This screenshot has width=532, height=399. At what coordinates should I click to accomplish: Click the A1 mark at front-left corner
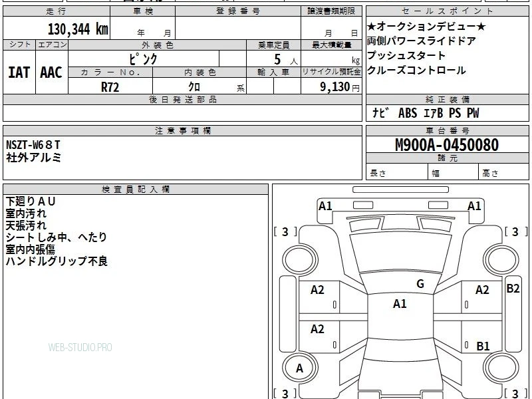325,206
